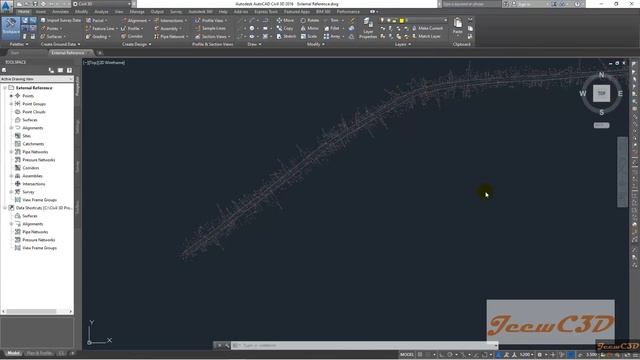Viewport: 640px width, 360px height.
Task: Select View Frame Groups under Data Shortcuts
Action: [x=39, y=248]
